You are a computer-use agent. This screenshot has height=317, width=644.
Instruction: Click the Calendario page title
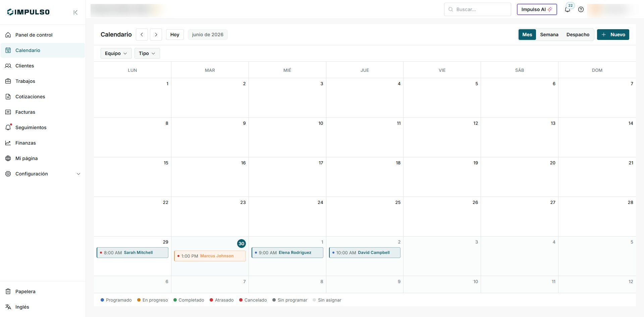pyautogui.click(x=116, y=35)
